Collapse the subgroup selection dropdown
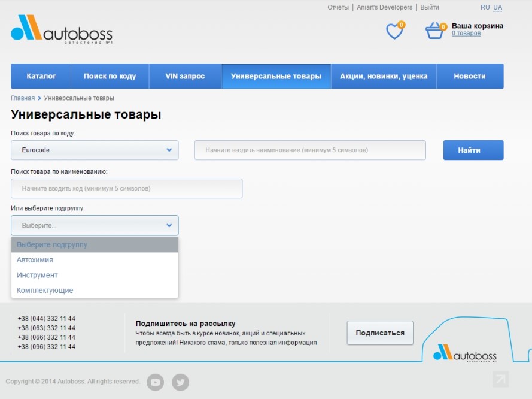532x399 pixels. pyautogui.click(x=95, y=225)
